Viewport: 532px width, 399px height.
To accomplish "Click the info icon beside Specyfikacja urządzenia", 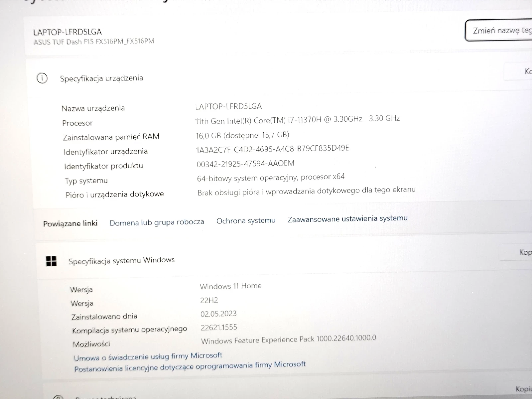I will [x=42, y=78].
